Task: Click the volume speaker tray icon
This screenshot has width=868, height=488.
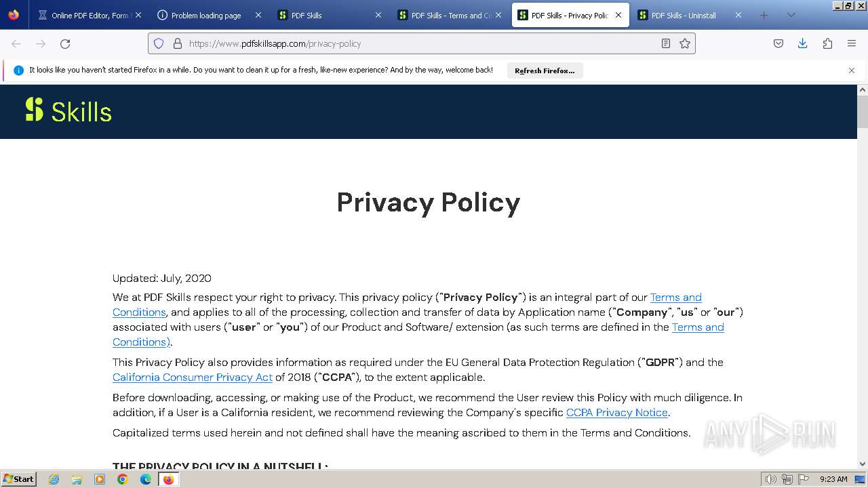Action: [x=771, y=479]
